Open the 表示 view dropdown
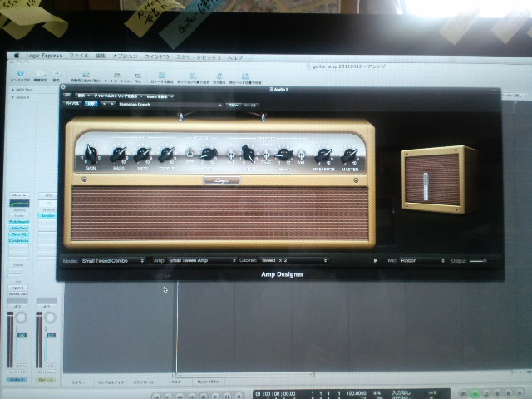 click(x=83, y=96)
